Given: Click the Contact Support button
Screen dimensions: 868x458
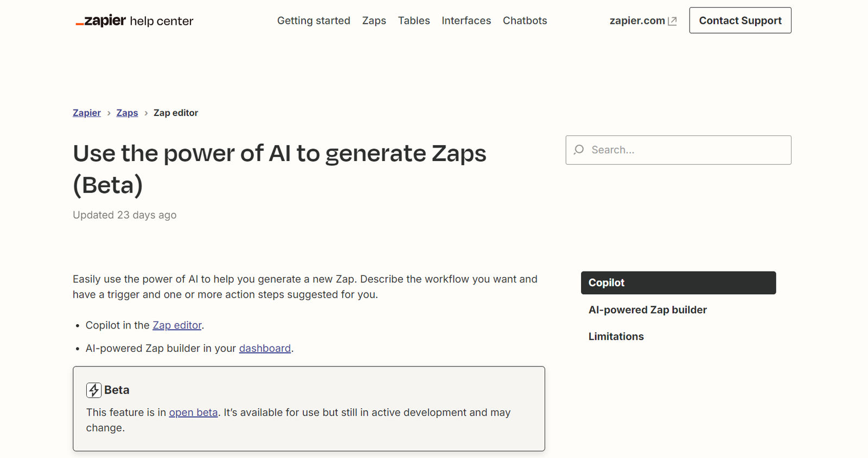Looking at the screenshot, I should pos(740,21).
